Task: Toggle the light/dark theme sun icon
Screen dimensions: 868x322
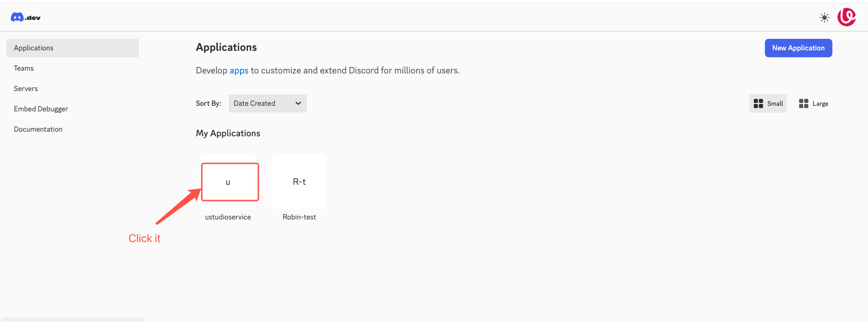Action: pos(824,18)
